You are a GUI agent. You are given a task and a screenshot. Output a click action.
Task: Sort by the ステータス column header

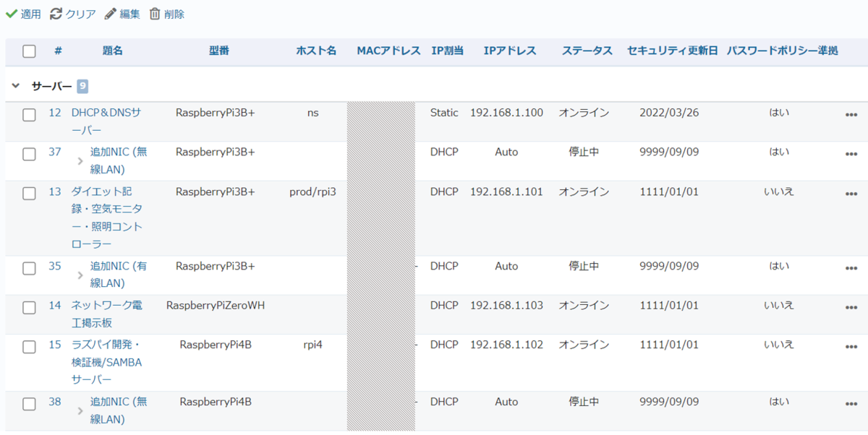tap(587, 51)
